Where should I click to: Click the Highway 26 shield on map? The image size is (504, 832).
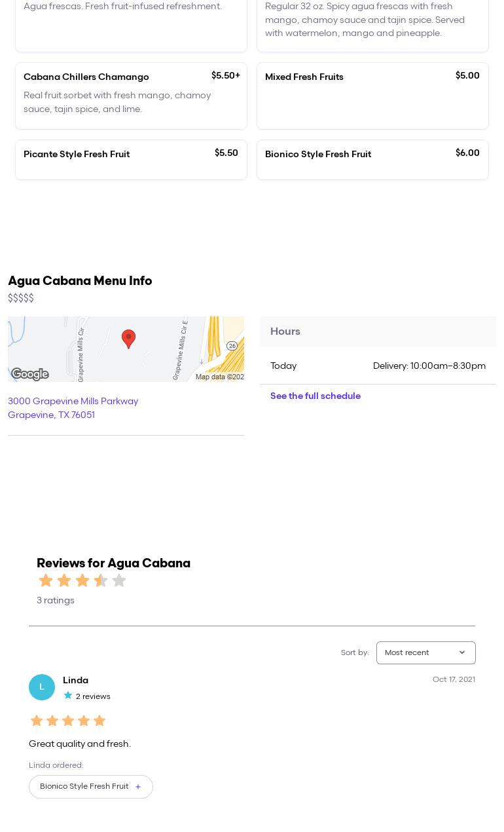click(x=232, y=346)
